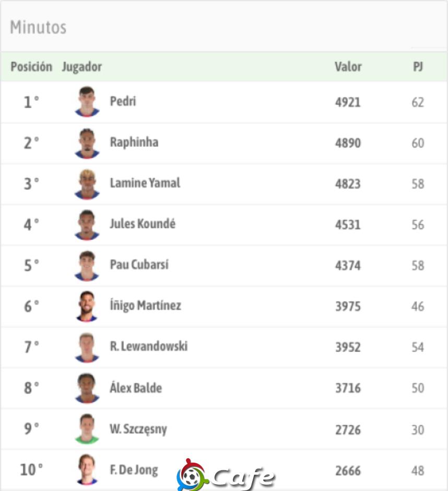Sort by the Valor column header

[x=348, y=67]
